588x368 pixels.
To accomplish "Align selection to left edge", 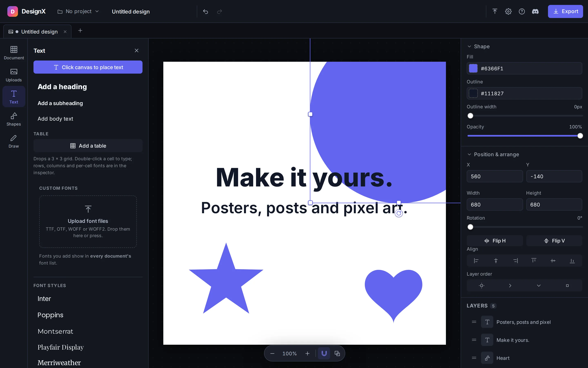I will coord(476,261).
